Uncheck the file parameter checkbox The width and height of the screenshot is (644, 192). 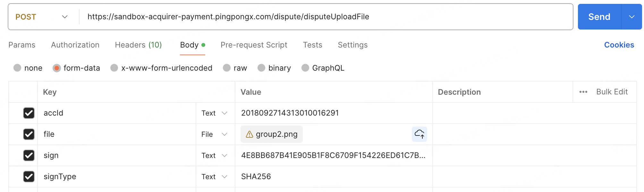[29, 134]
